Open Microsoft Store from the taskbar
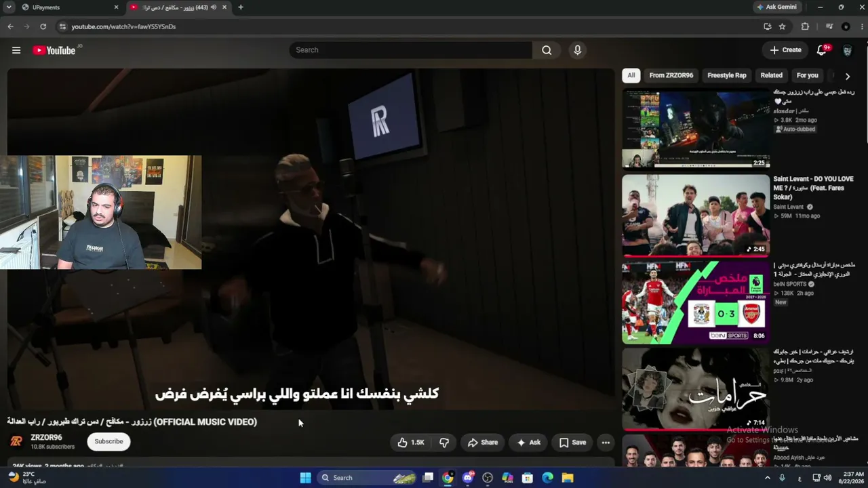868x488 pixels. 527,478
